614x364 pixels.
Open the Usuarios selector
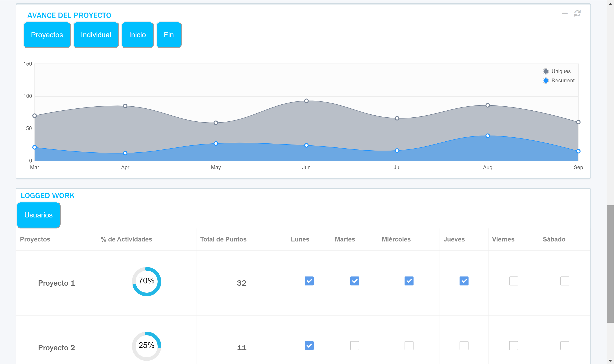(x=39, y=215)
